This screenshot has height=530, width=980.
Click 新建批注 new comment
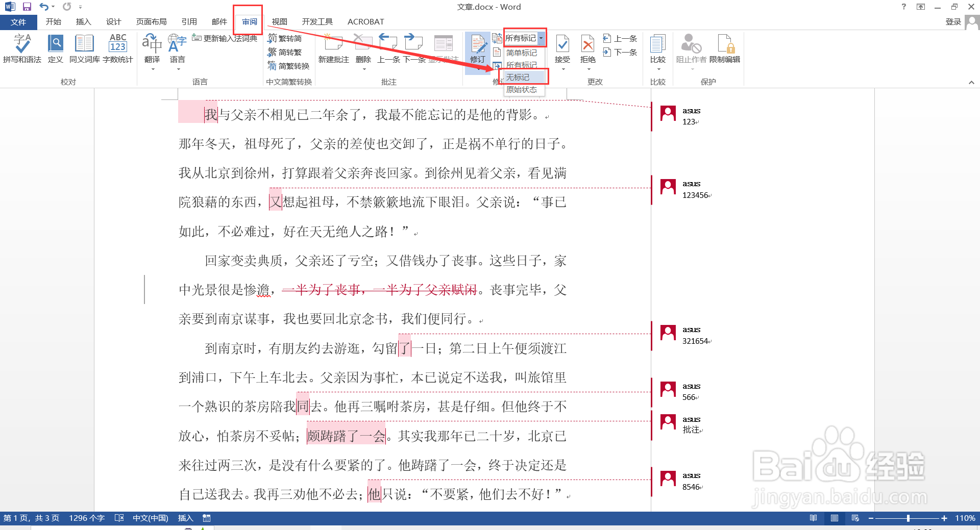tap(333, 48)
